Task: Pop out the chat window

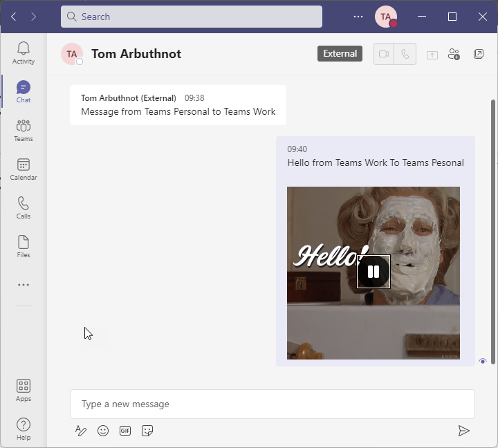Action: click(479, 54)
